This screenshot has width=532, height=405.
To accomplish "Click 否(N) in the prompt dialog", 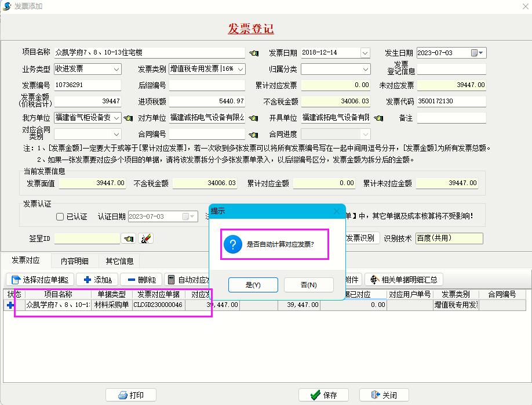I will (x=308, y=285).
